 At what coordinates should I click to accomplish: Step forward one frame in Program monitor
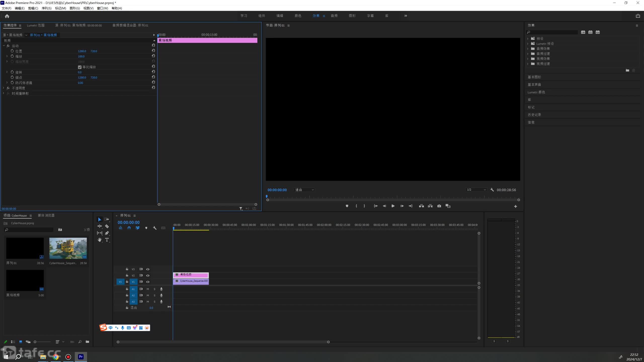pos(402,206)
